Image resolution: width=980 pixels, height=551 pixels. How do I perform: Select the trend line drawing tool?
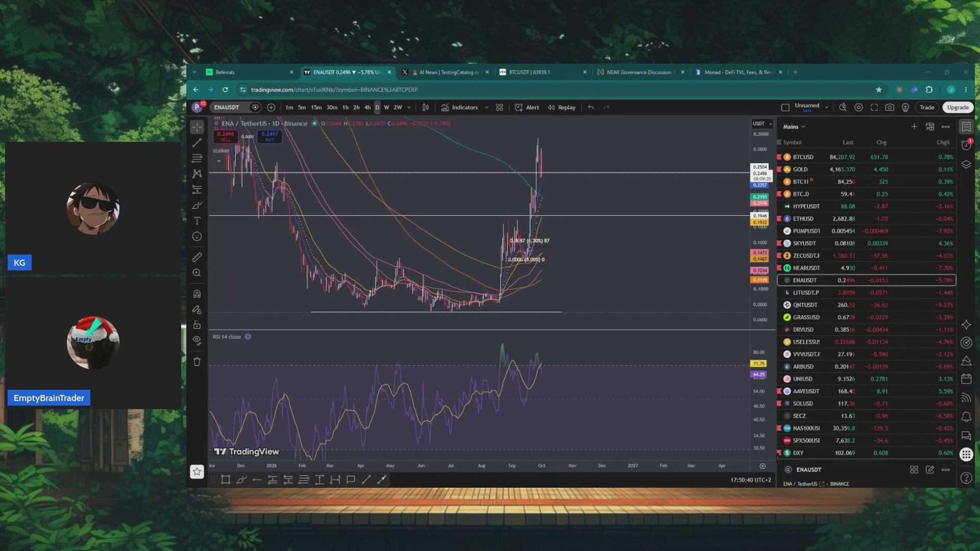[x=197, y=143]
